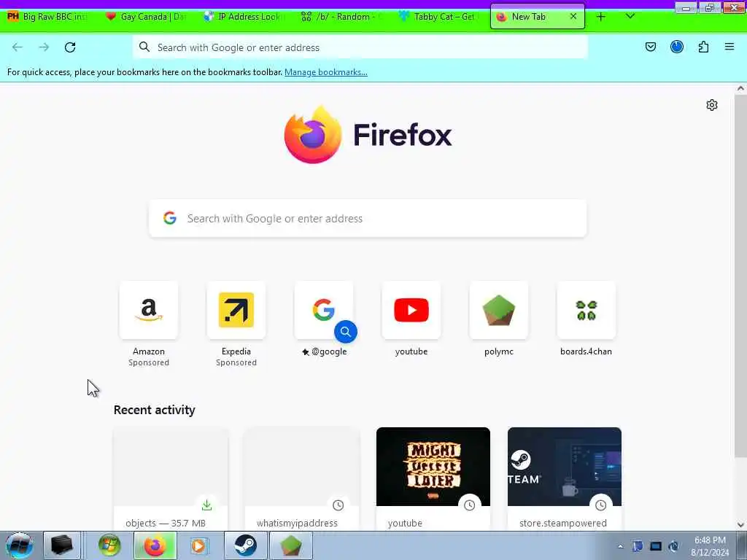Open the objects 35.7 MB download card

[171, 478]
